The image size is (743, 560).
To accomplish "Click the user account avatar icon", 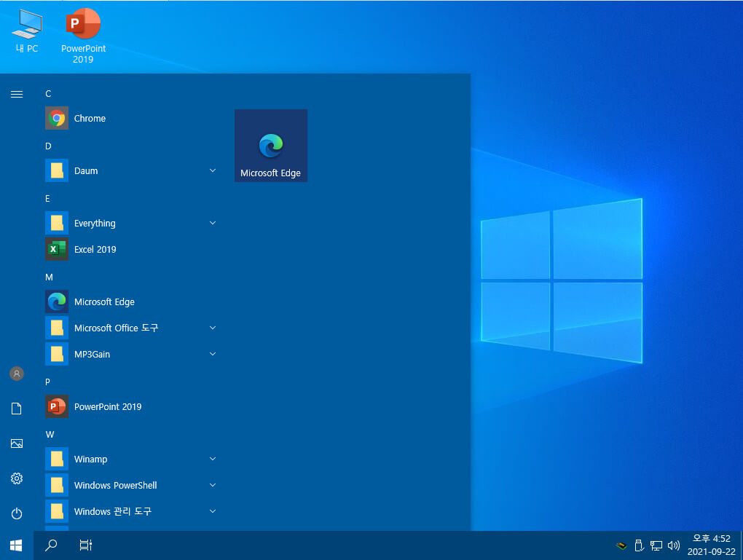I will point(17,374).
